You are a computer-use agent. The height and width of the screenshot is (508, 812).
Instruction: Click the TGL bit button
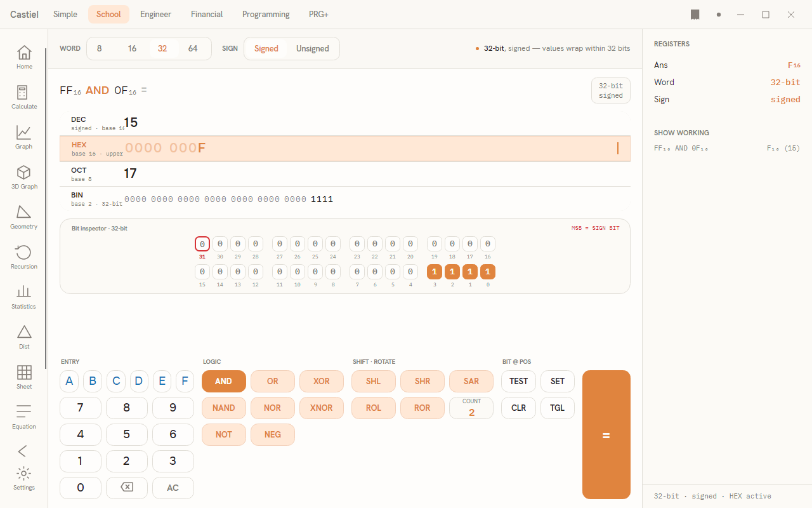[x=558, y=408]
